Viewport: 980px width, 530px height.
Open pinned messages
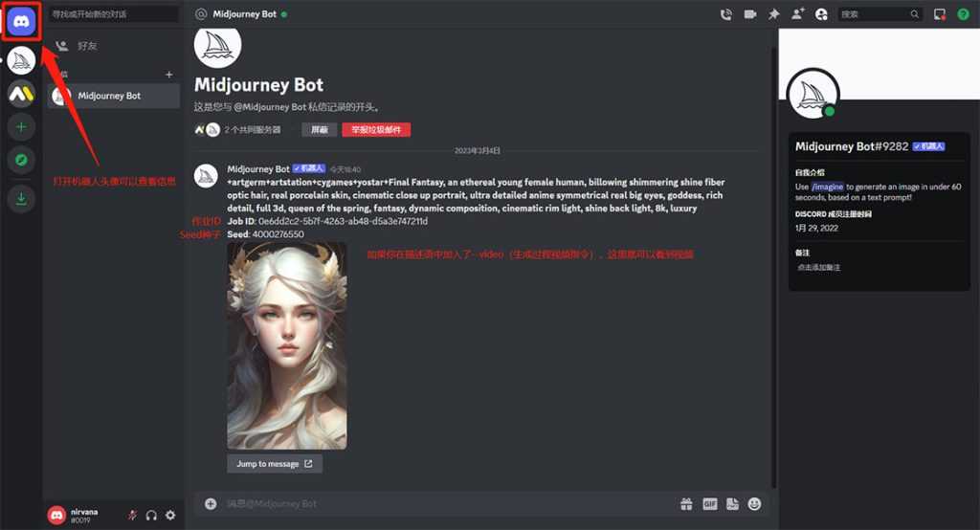point(774,14)
